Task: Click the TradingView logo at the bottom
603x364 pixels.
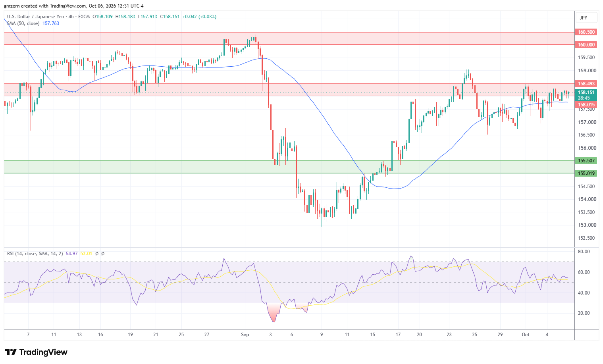Action: pyautogui.click(x=36, y=352)
